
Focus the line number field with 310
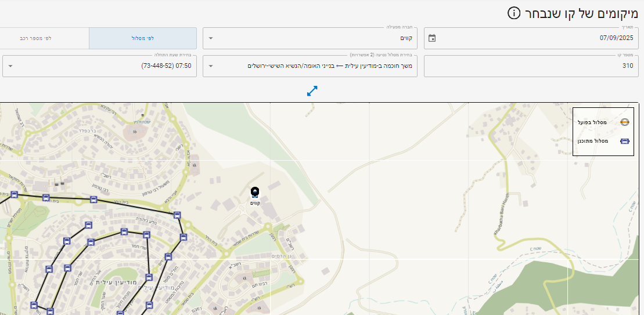tap(531, 66)
